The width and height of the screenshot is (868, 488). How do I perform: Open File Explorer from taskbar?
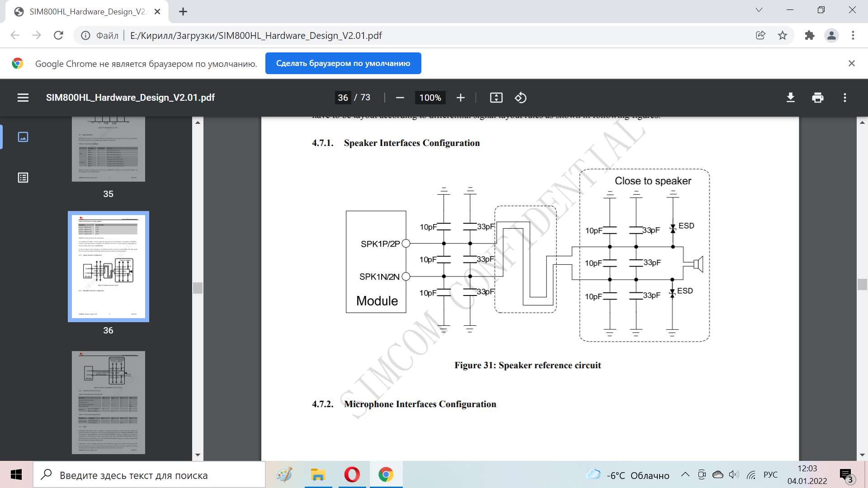[x=318, y=474]
